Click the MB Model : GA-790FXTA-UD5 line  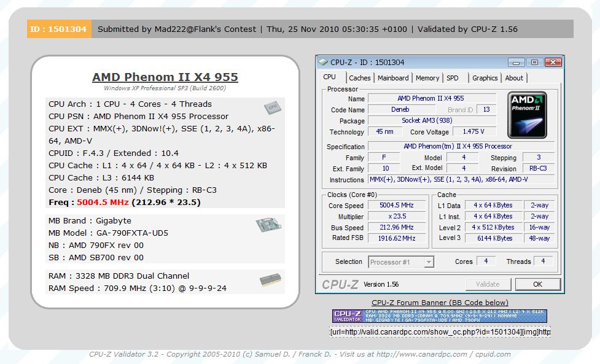pos(108,233)
